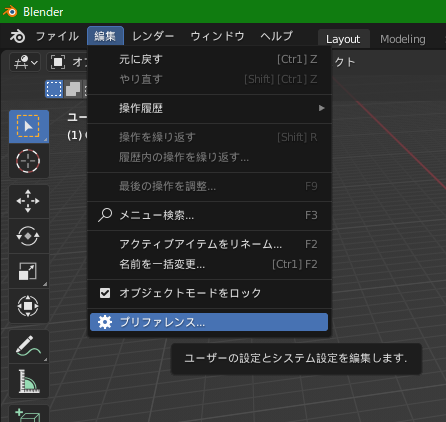Open the ファイル menu

click(x=57, y=36)
